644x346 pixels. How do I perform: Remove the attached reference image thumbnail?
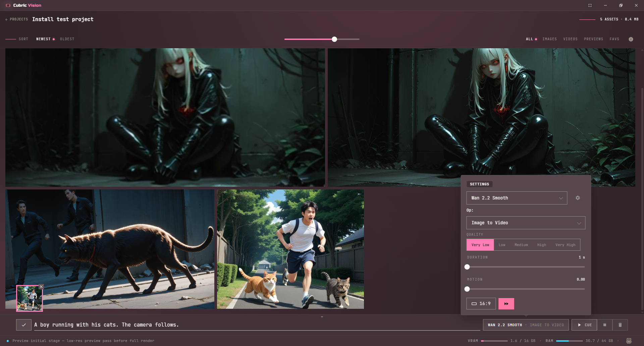tap(41, 287)
